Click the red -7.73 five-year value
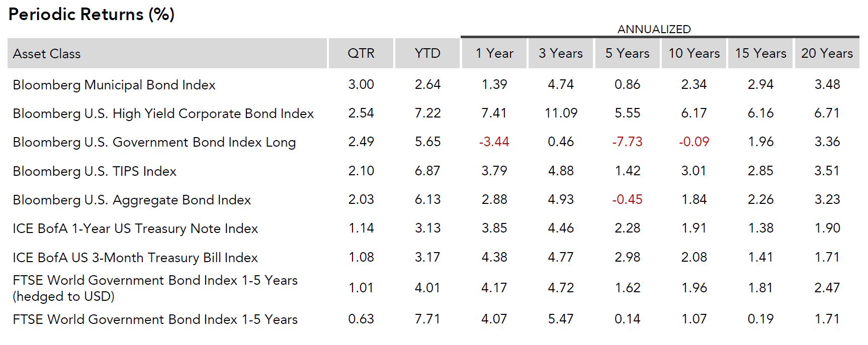The image size is (868, 345). coord(627,142)
